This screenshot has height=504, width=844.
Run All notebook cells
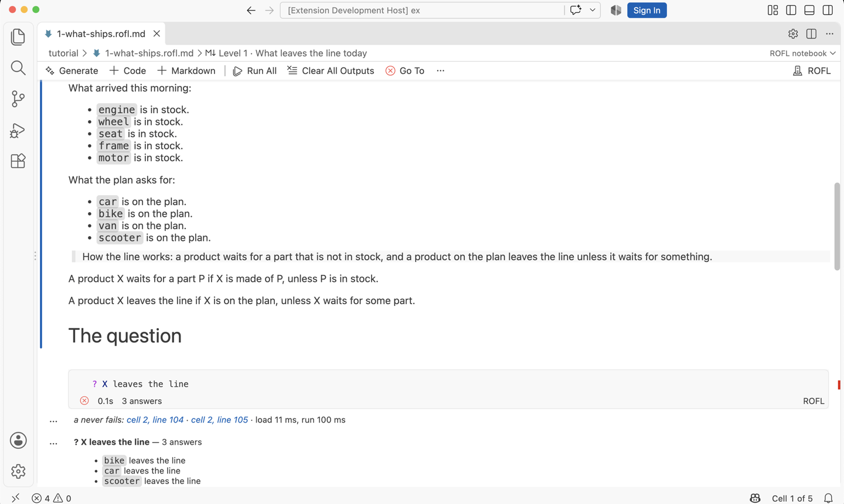pyautogui.click(x=255, y=71)
